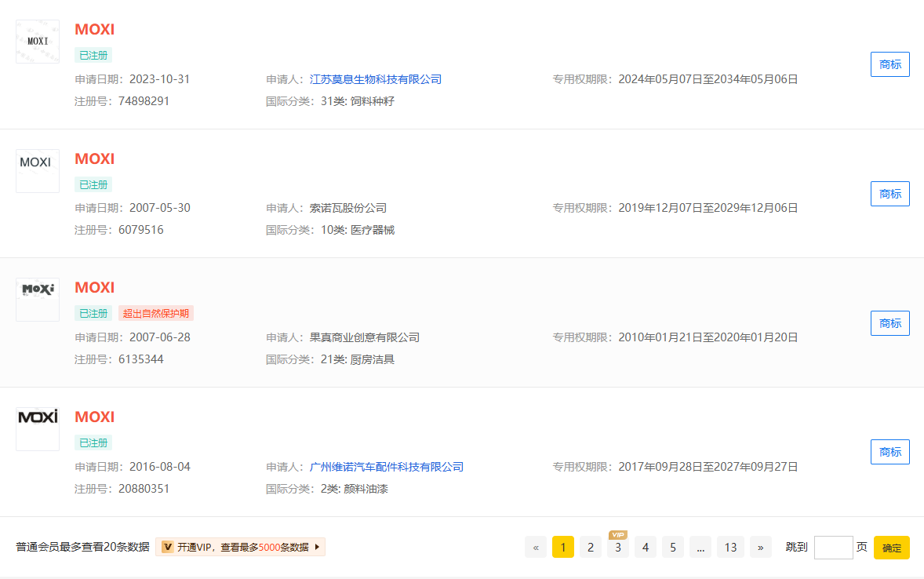This screenshot has height=579, width=924.
Task: Open the MOXI logo thumbnail for registration 74898291
Action: 38,42
